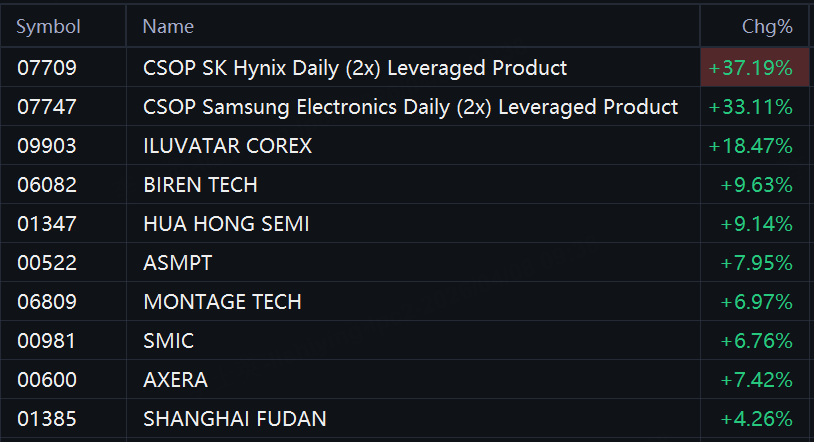Screen dimensions: 814x442
Task: Click symbol code 07747
Action: [x=47, y=107]
